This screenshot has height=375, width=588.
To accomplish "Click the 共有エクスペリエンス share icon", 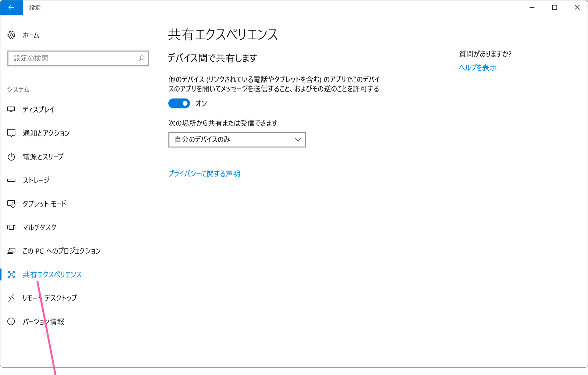I will 11,274.
